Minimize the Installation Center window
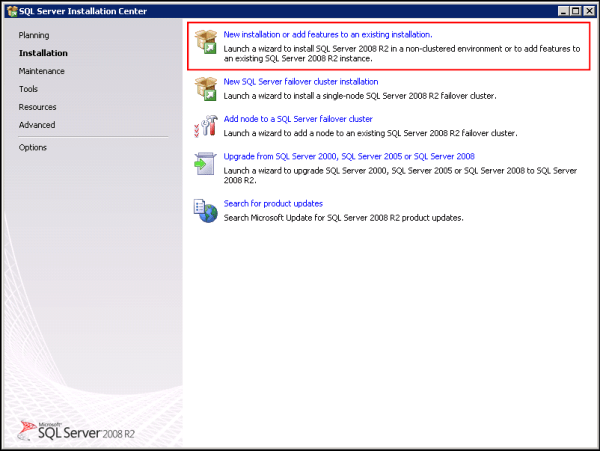 [563, 11]
